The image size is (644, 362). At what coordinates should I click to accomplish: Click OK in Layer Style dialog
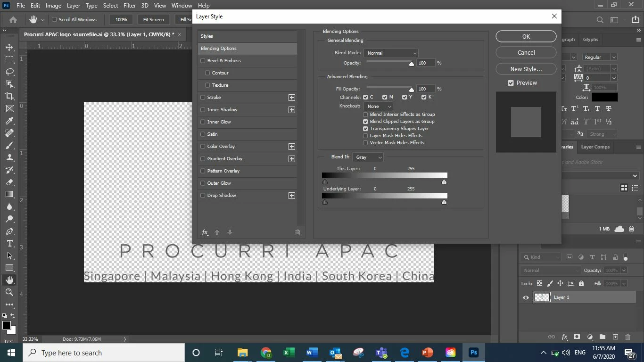(x=526, y=36)
